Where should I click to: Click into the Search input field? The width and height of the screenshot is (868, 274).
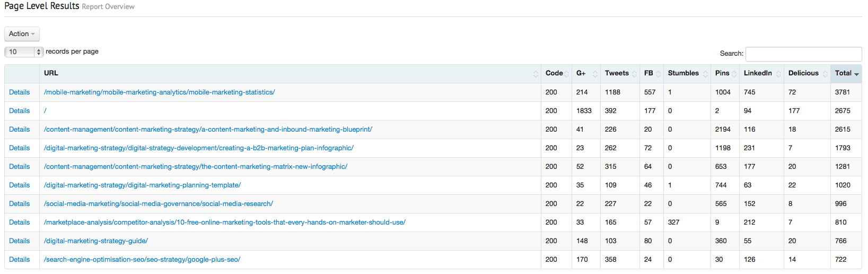tap(803, 54)
